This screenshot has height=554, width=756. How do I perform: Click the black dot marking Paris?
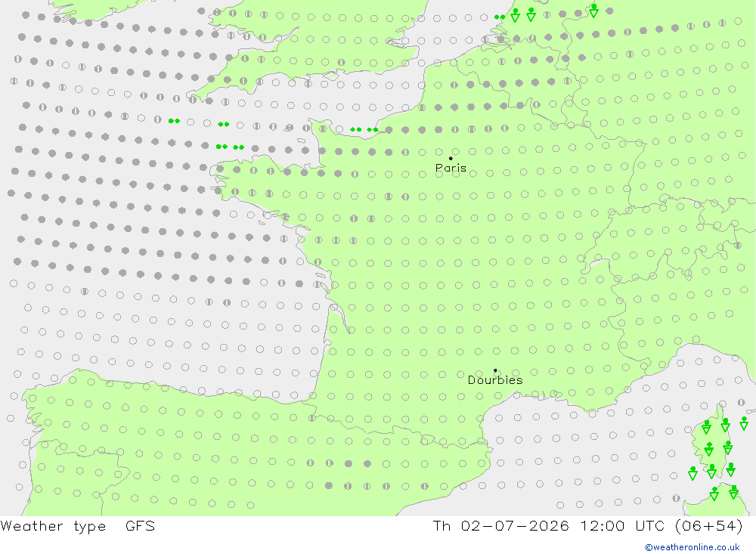[x=451, y=158]
